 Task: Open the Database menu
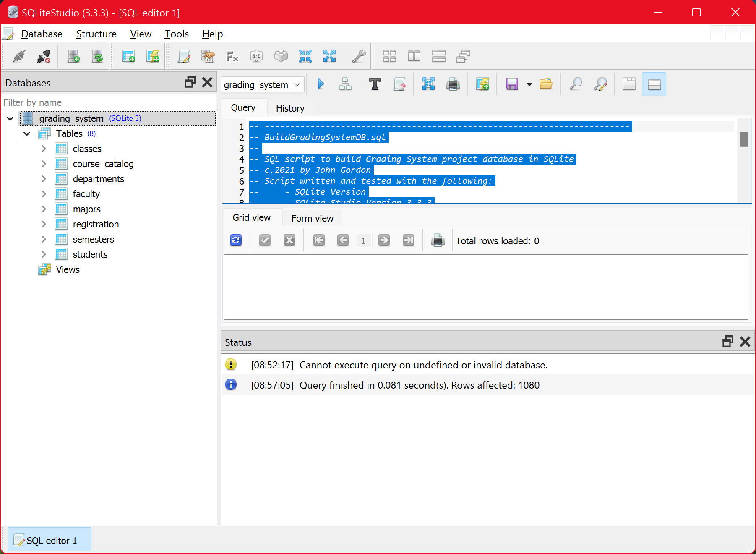tap(42, 34)
